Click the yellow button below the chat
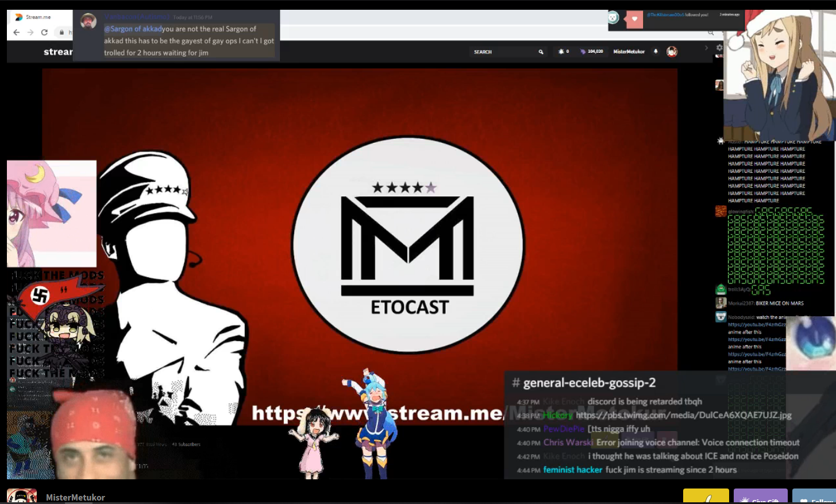 tap(706, 497)
